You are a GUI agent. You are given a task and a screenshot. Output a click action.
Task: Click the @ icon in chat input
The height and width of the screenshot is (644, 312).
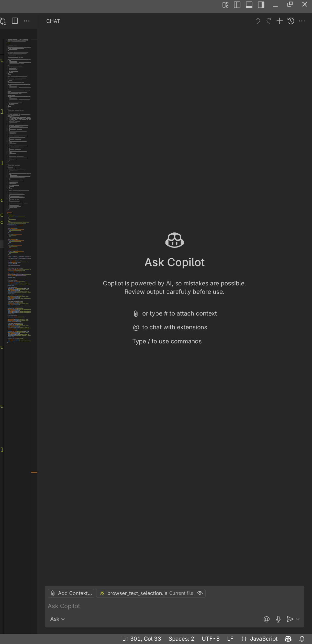266,619
